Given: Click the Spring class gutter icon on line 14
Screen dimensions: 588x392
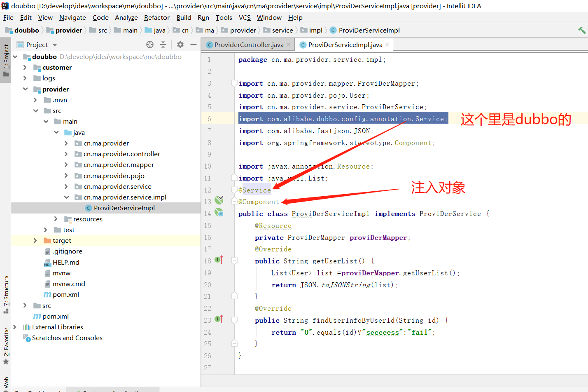Looking at the screenshot, I should coord(219,213).
